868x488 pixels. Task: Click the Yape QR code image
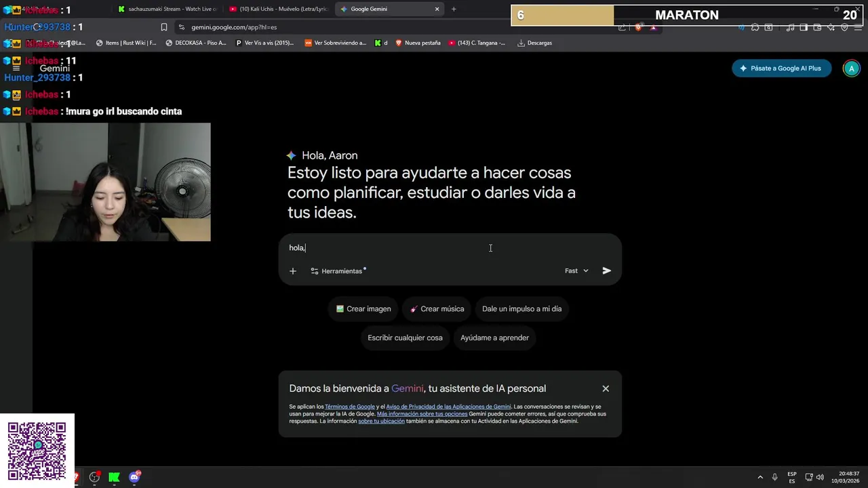coord(37,451)
